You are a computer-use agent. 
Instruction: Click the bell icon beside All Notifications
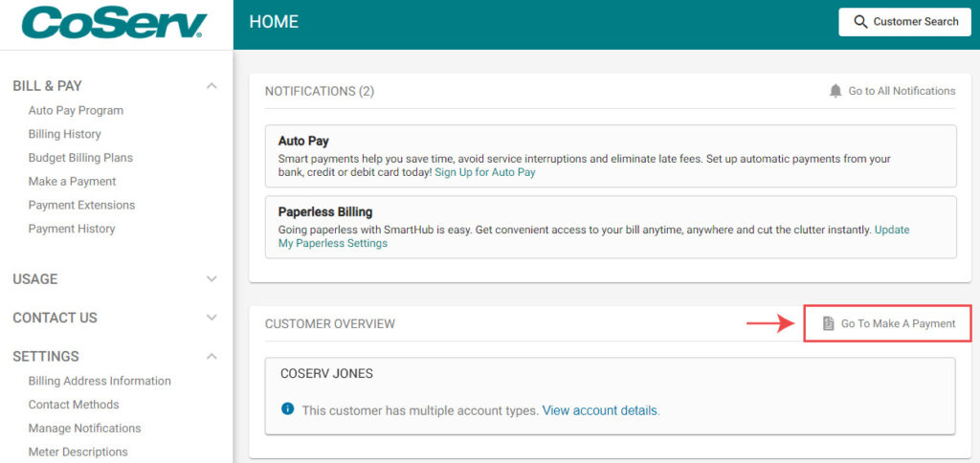[835, 91]
